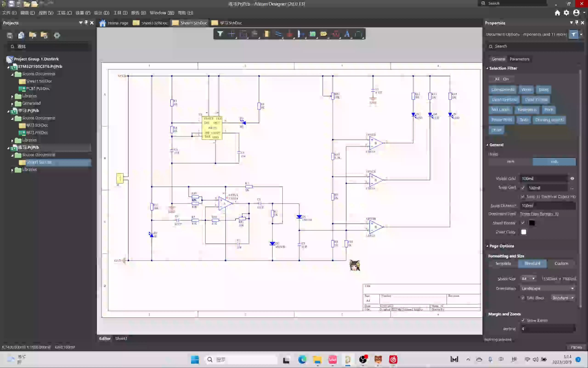Switch to the Home Page tab
The width and height of the screenshot is (588, 368).
pos(114,23)
